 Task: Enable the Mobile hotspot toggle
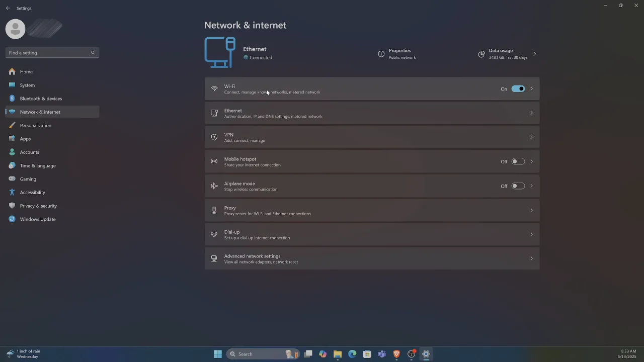518,161
